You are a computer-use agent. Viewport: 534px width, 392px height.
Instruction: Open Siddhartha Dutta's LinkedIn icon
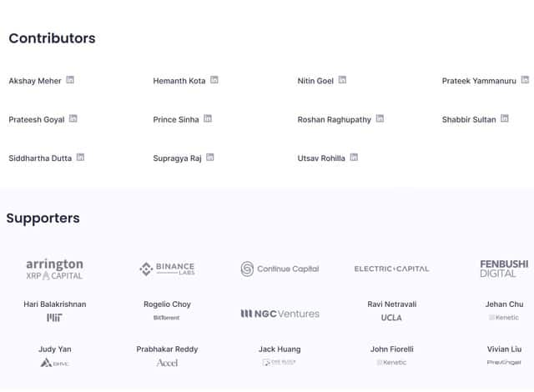click(x=80, y=157)
